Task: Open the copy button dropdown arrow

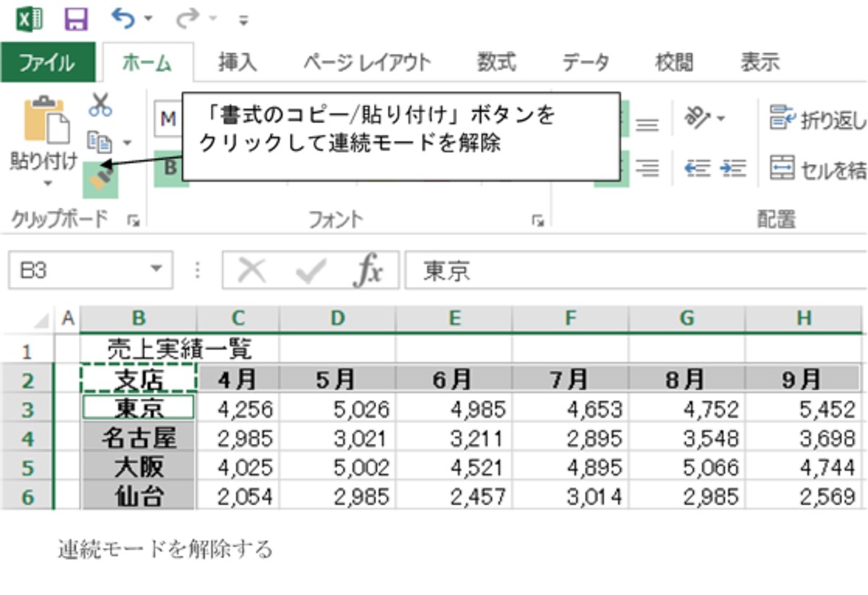Action: (127, 142)
